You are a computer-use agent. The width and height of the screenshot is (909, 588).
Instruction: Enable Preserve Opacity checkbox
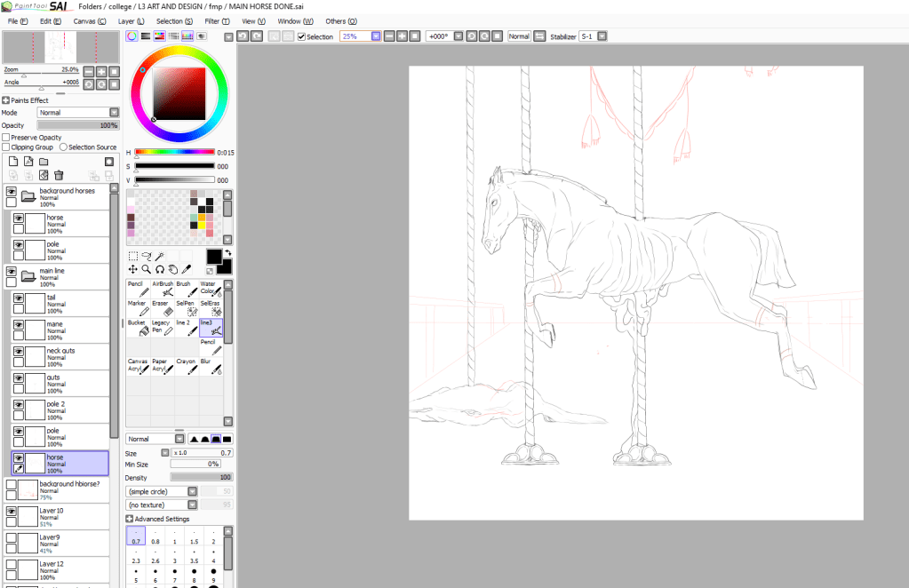click(6, 138)
